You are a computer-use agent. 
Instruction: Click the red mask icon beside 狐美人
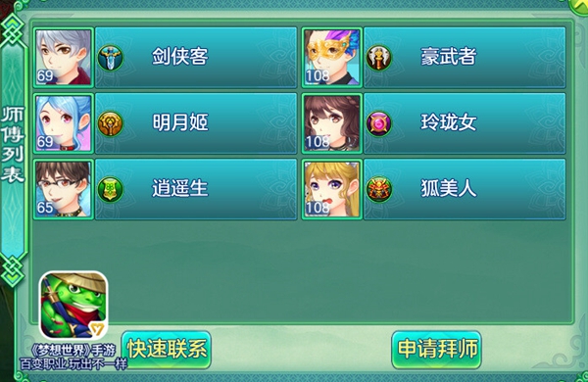click(378, 189)
